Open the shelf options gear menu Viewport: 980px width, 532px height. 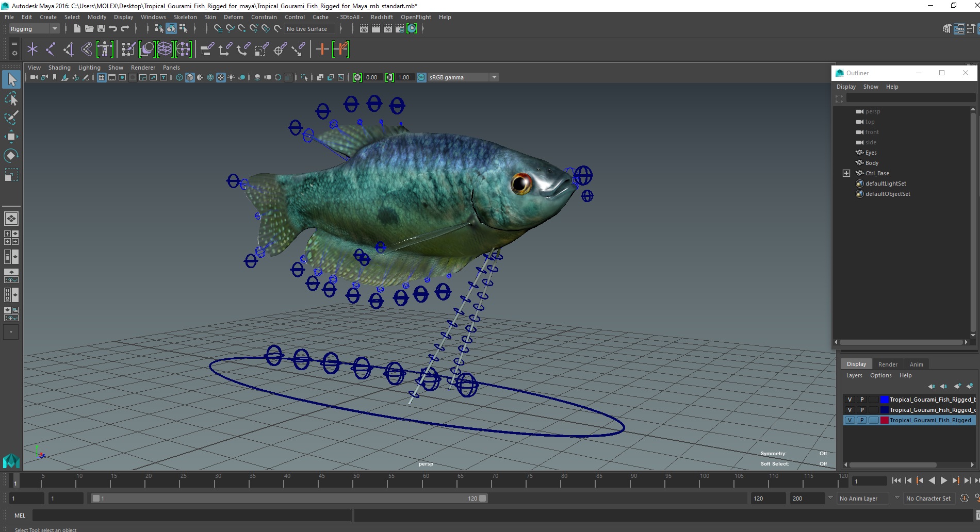click(x=14, y=53)
